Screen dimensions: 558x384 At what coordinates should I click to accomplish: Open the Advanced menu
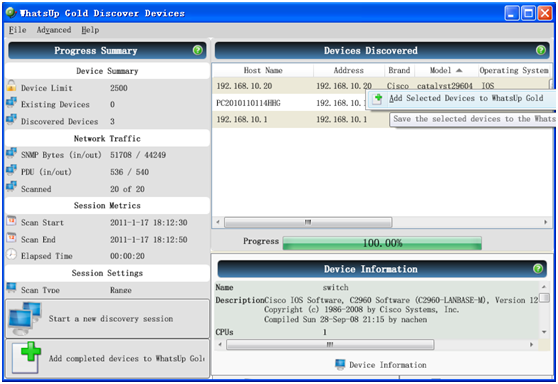(54, 30)
